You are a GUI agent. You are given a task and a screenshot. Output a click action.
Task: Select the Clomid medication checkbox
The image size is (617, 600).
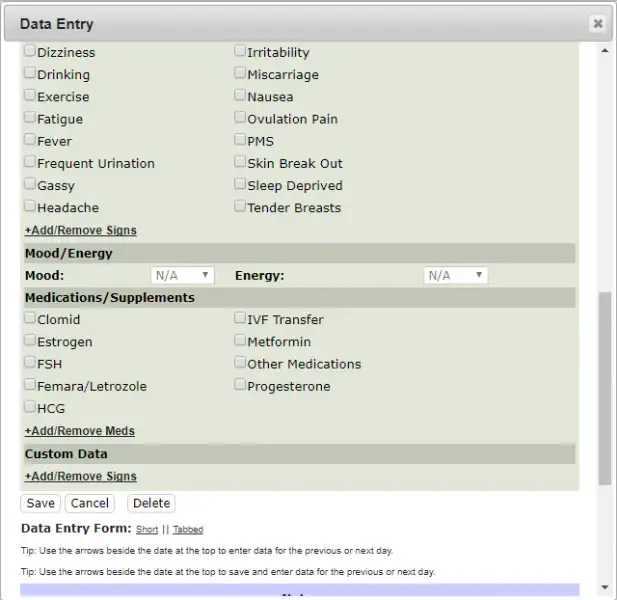click(x=31, y=319)
